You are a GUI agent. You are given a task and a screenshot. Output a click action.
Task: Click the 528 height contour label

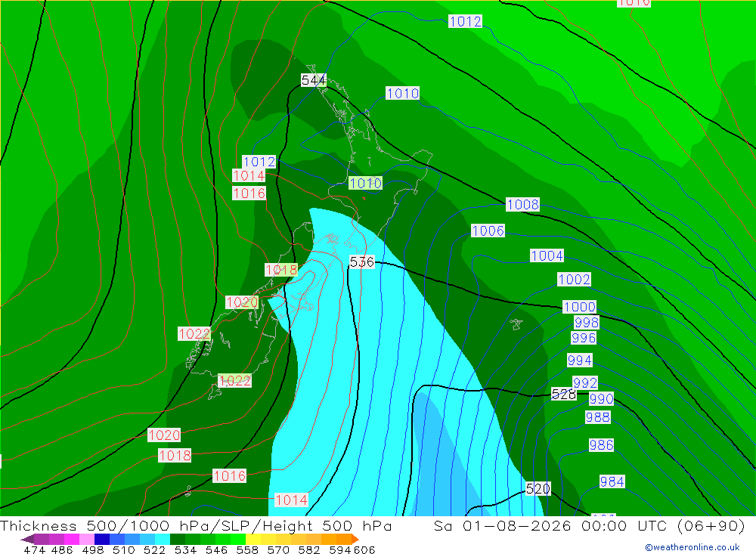click(564, 395)
